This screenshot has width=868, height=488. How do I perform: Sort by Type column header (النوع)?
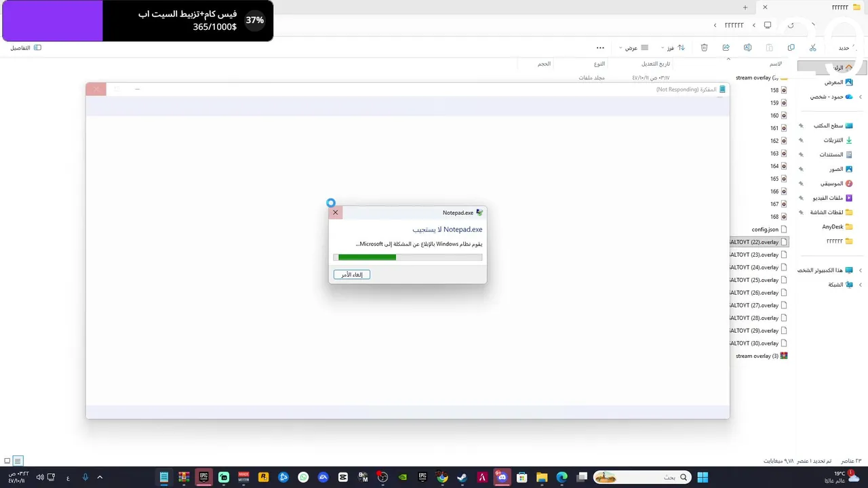click(x=599, y=64)
